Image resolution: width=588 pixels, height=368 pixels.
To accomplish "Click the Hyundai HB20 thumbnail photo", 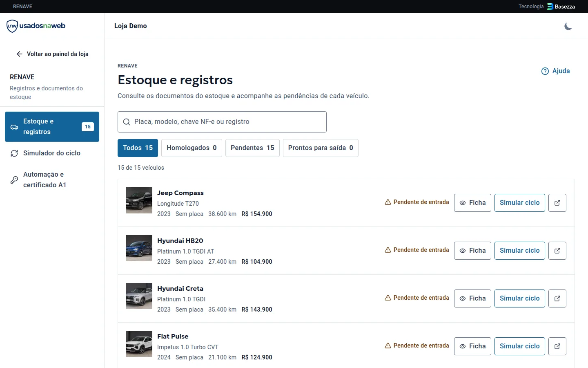I will 139,248.
